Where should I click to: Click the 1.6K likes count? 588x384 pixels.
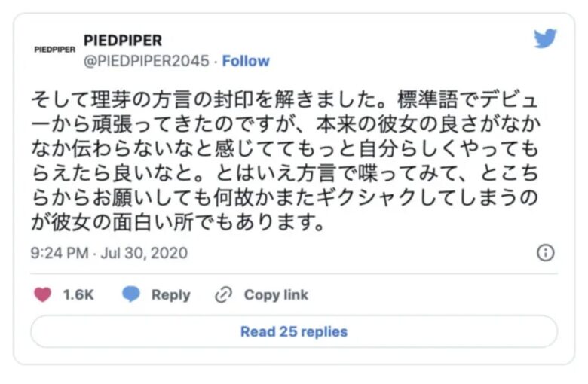[78, 295]
